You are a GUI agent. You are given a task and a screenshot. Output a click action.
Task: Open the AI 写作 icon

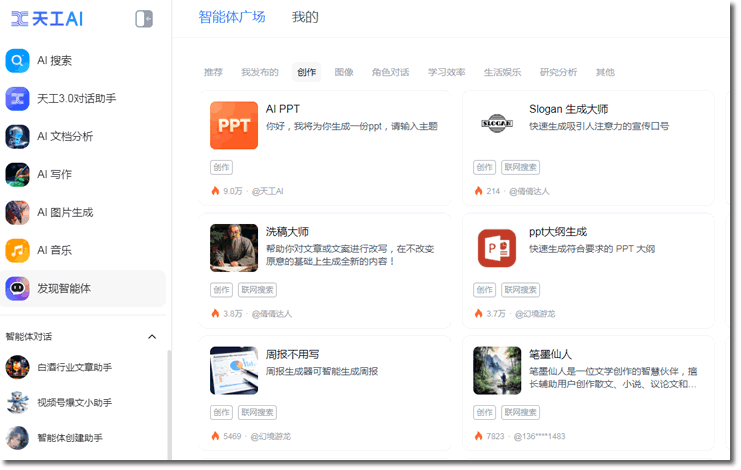[17, 174]
